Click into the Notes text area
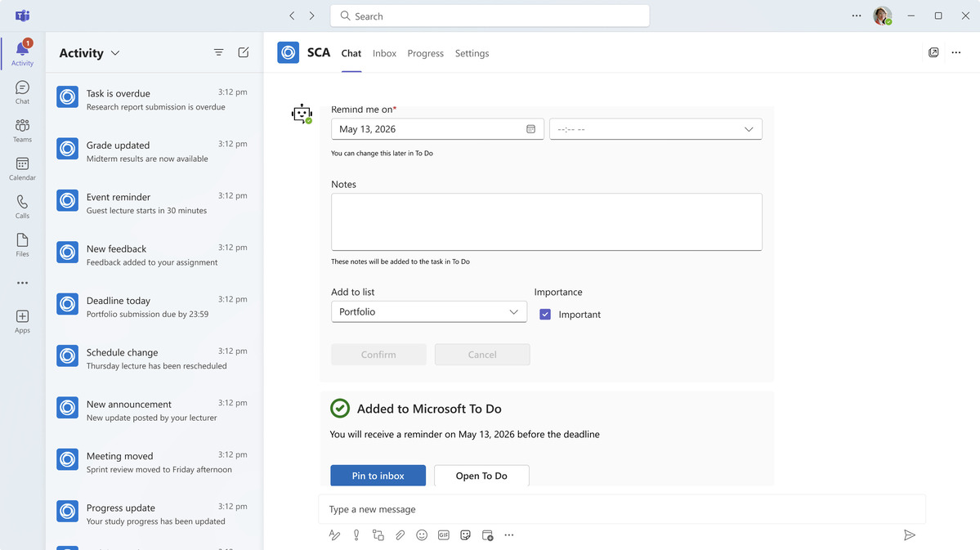The height and width of the screenshot is (550, 980). click(547, 221)
